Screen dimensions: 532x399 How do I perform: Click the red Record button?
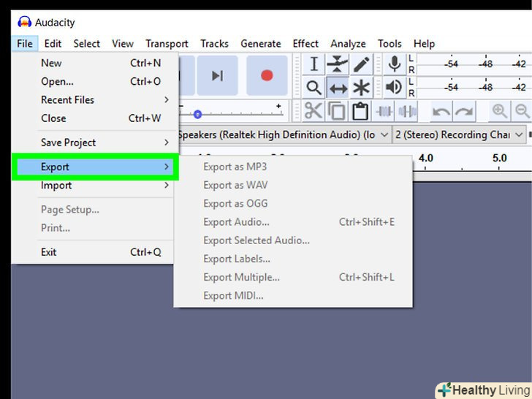click(267, 75)
